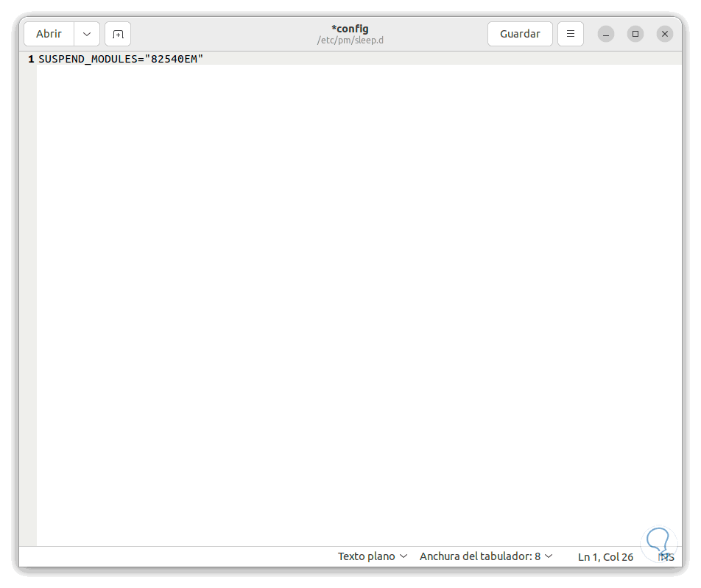Create a new document tab
This screenshot has width=701, height=588.
point(118,34)
